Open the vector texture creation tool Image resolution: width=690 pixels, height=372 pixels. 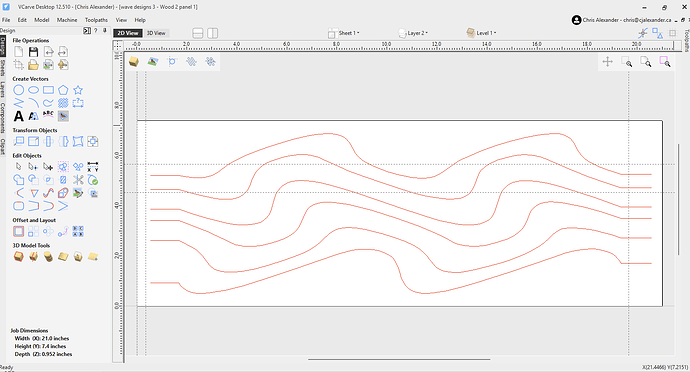pos(63,103)
